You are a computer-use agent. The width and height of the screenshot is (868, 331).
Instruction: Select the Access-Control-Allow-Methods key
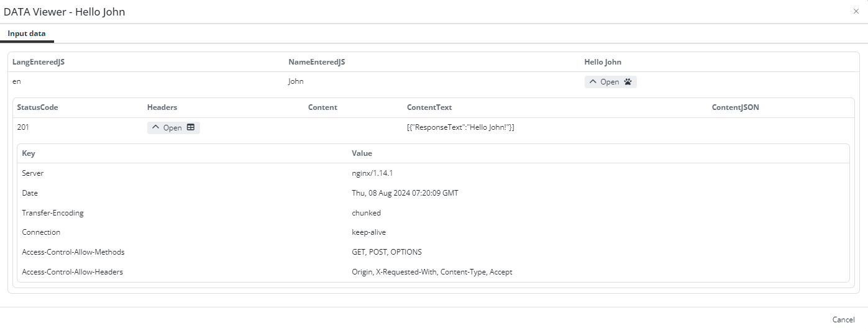pyautogui.click(x=73, y=252)
